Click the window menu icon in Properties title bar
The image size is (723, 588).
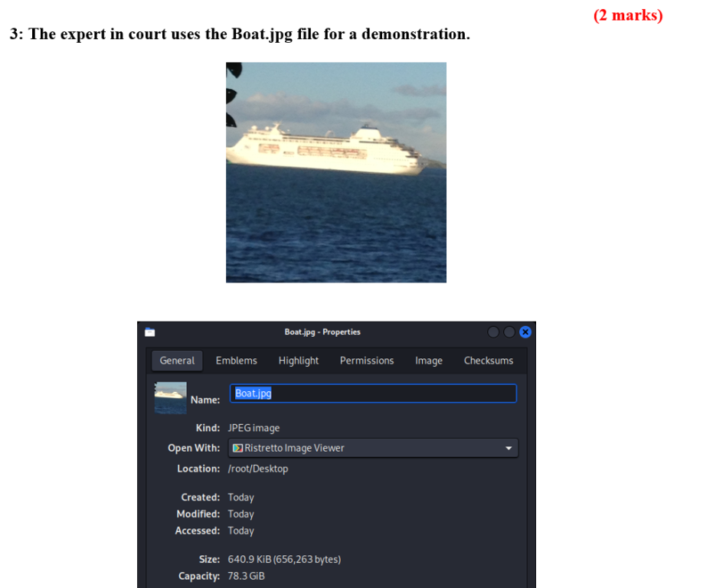pos(150,332)
